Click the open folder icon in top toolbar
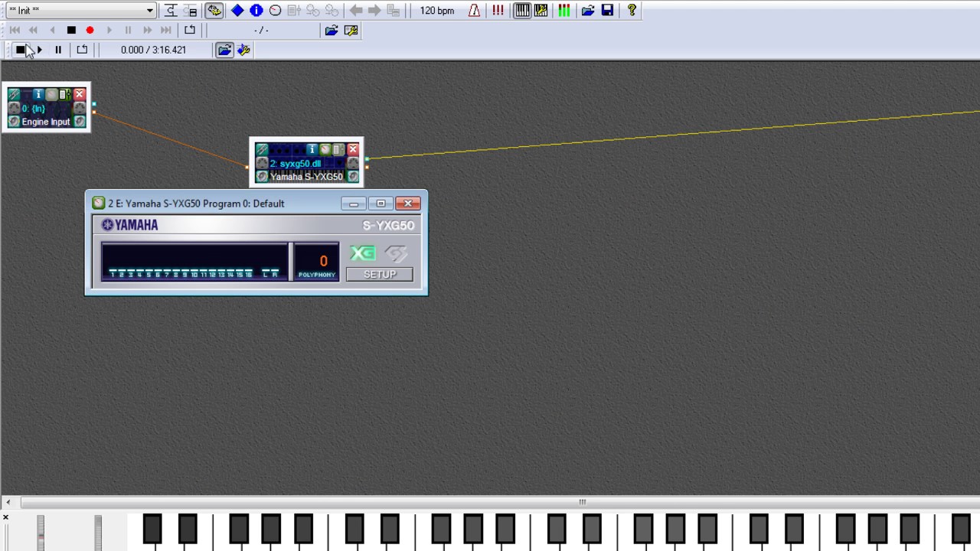The height and width of the screenshot is (551, 980). tap(588, 11)
